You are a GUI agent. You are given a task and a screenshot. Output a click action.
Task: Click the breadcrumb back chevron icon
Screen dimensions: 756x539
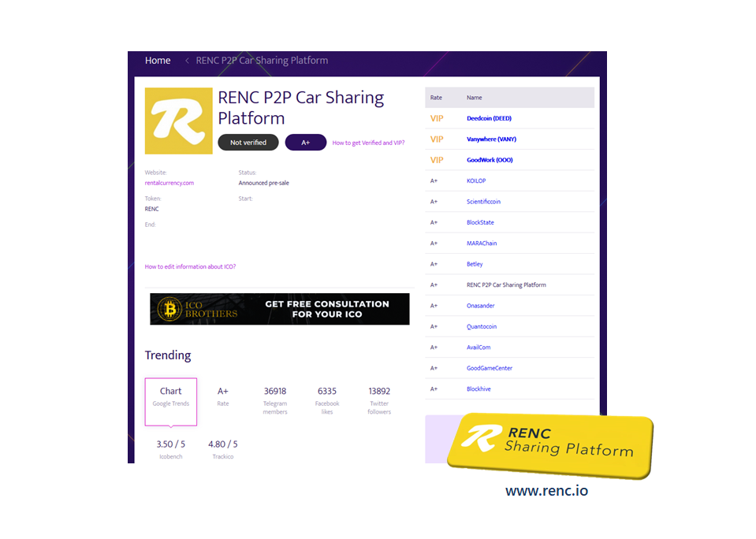point(187,61)
